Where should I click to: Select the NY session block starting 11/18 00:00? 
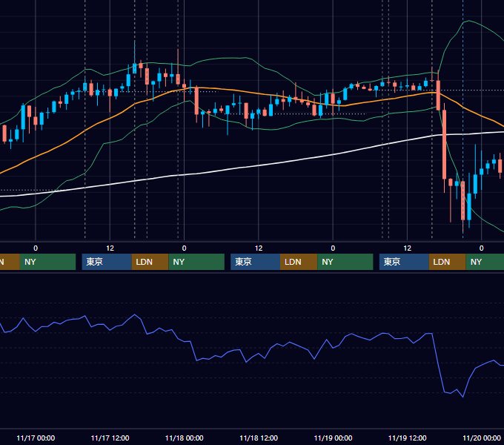(196, 262)
